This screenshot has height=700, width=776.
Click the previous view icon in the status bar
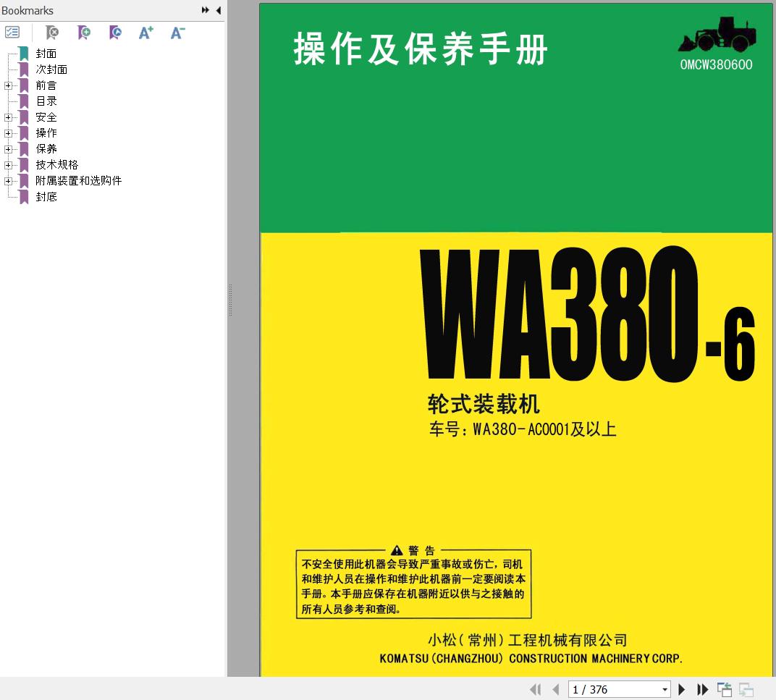(x=725, y=689)
